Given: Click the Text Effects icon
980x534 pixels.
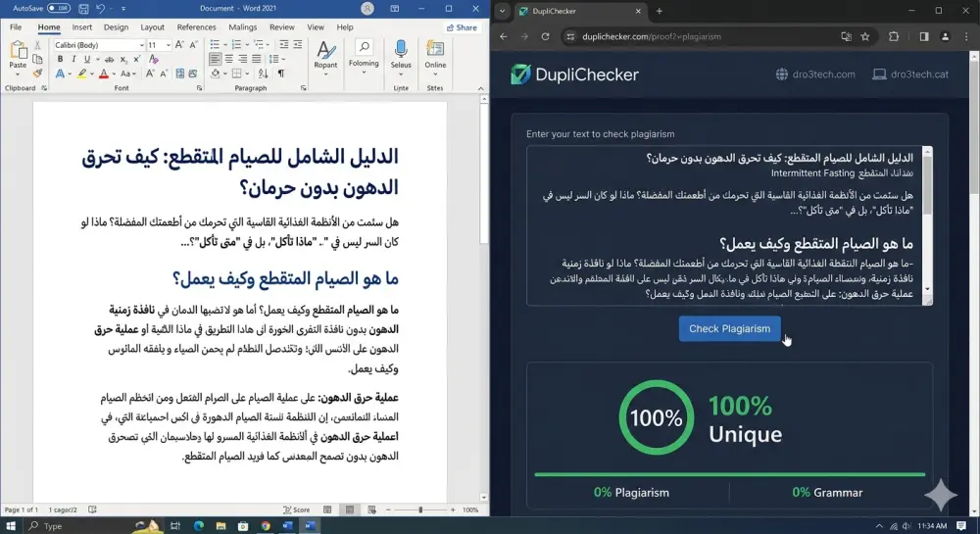Looking at the screenshot, I should (x=60, y=73).
